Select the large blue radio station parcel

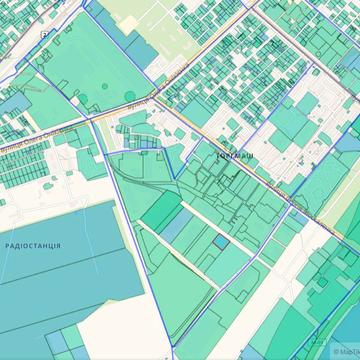(x=63, y=267)
